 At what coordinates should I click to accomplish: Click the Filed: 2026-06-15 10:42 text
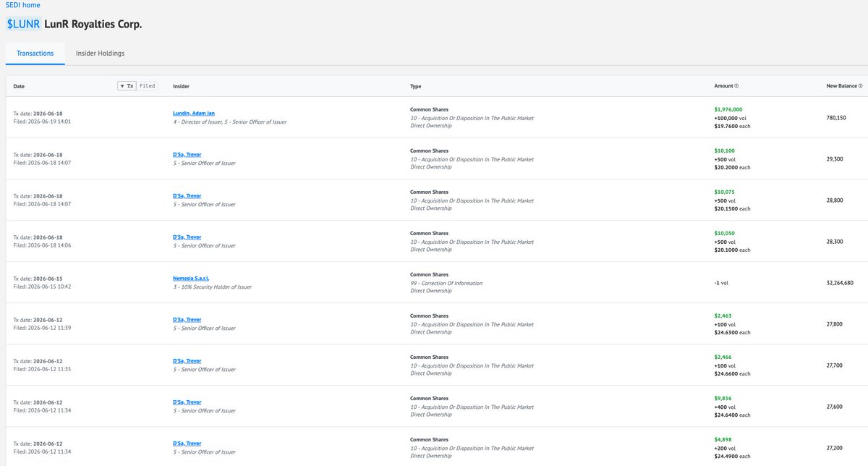42,287
